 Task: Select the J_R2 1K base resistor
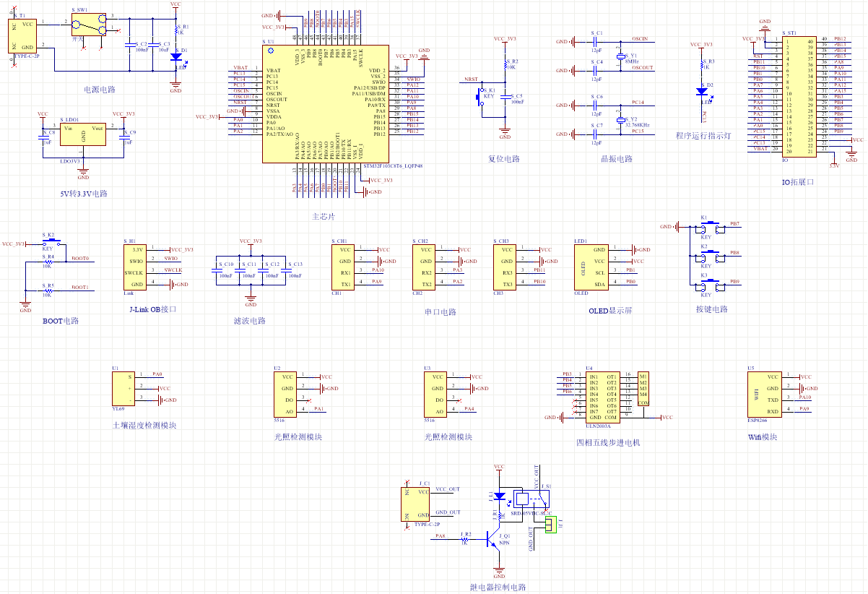click(465, 538)
